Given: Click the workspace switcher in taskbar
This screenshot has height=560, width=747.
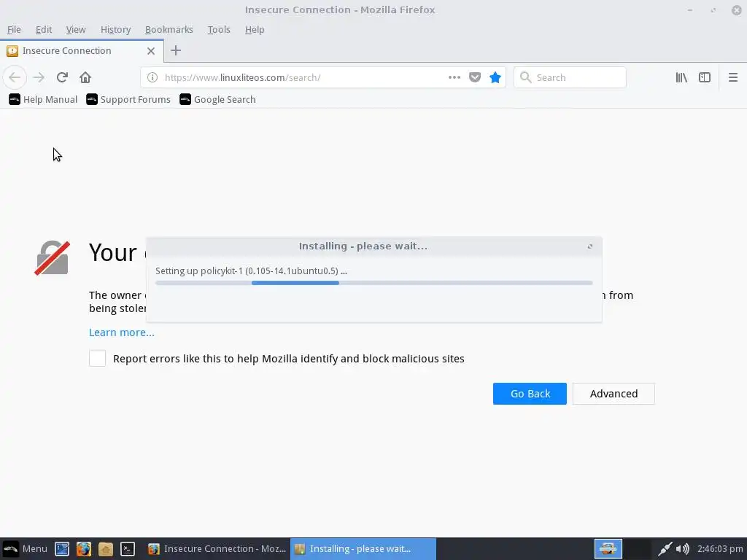Looking at the screenshot, I should 622,548.
